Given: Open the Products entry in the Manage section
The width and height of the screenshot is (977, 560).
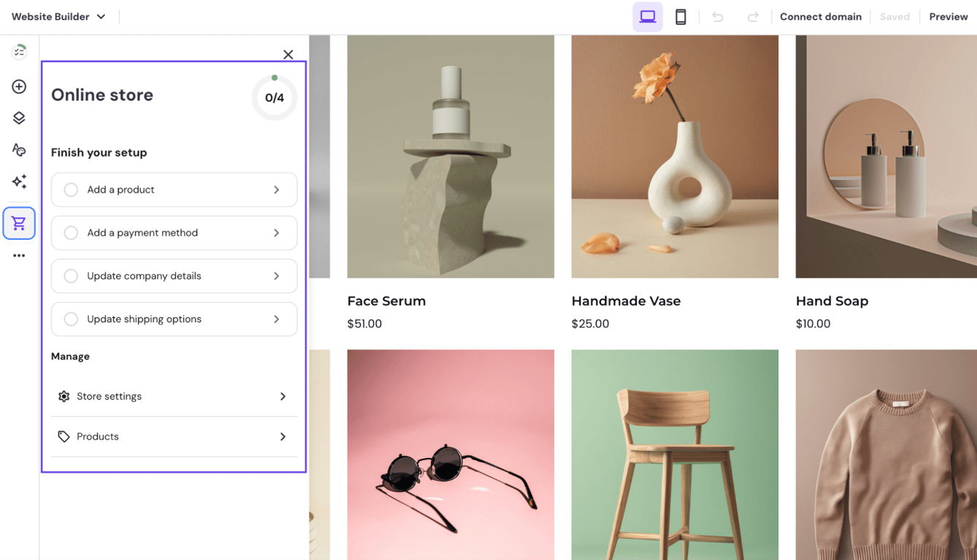Looking at the screenshot, I should [174, 436].
